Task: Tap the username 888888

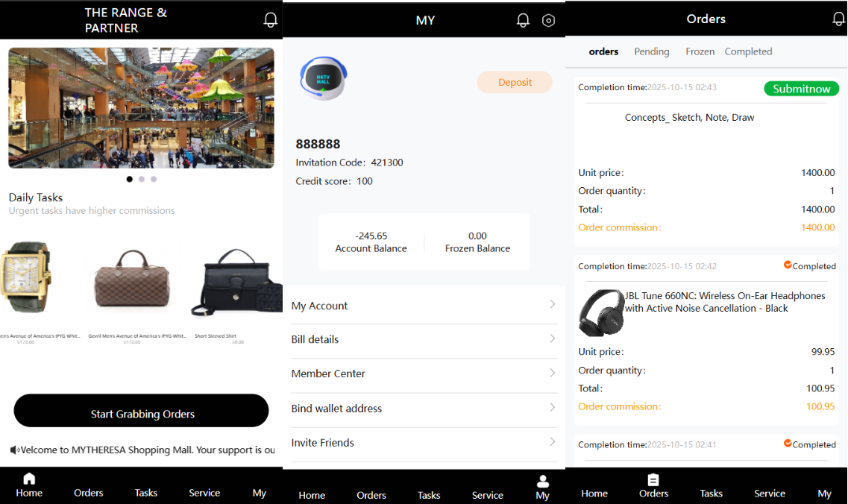Action: pyautogui.click(x=318, y=144)
